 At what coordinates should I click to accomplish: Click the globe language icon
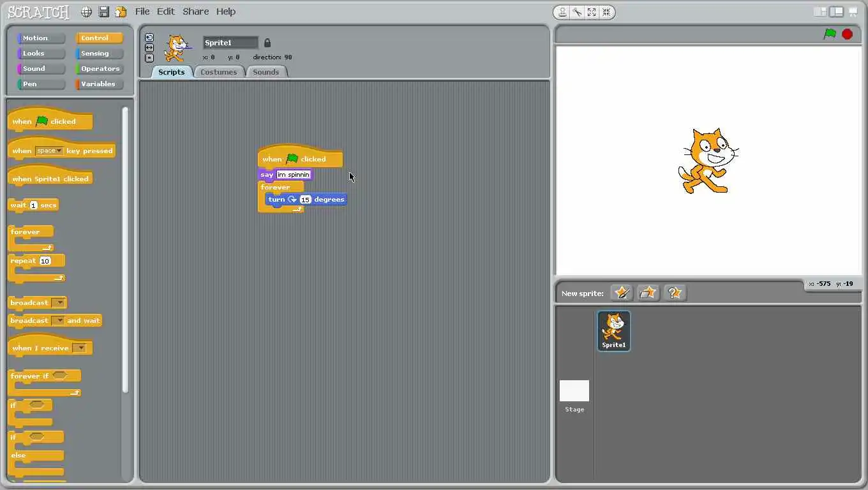(x=86, y=11)
